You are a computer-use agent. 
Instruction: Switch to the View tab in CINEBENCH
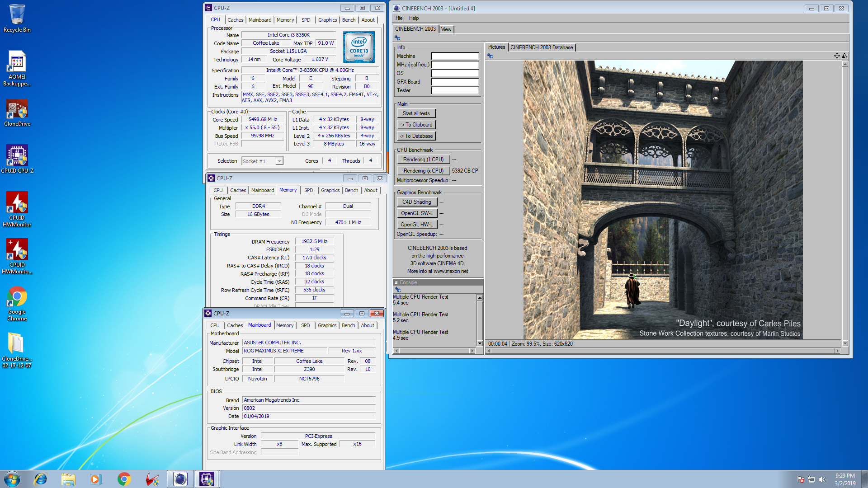(x=446, y=29)
